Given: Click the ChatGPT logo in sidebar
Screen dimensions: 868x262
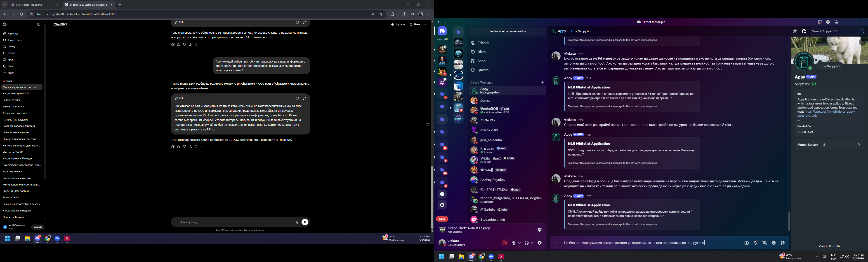Looking at the screenshot, I should [5, 24].
